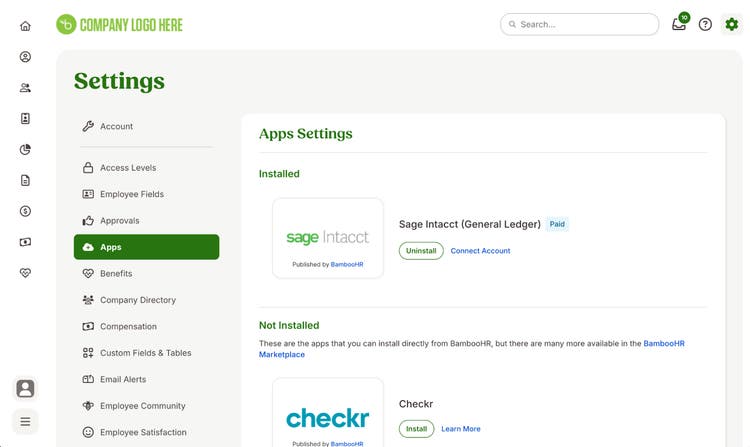Click the Apps Settings heading
750x447 pixels.
point(306,133)
